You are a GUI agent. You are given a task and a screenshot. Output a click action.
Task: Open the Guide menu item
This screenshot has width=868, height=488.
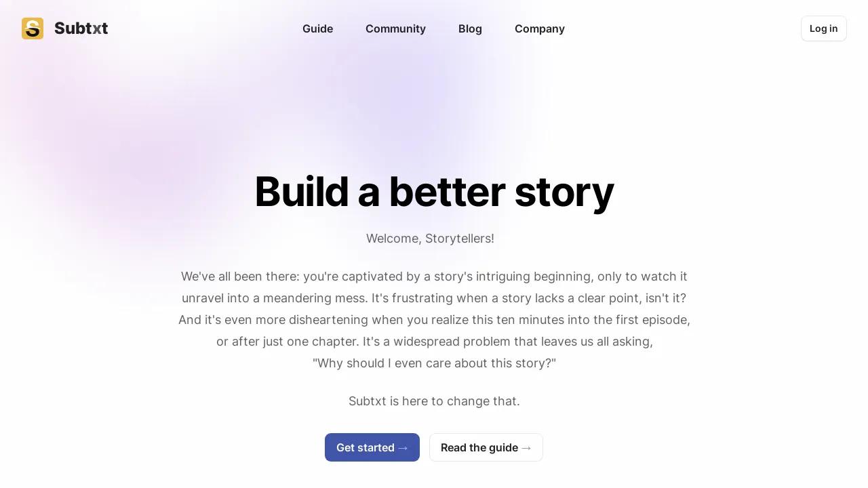coord(317,28)
